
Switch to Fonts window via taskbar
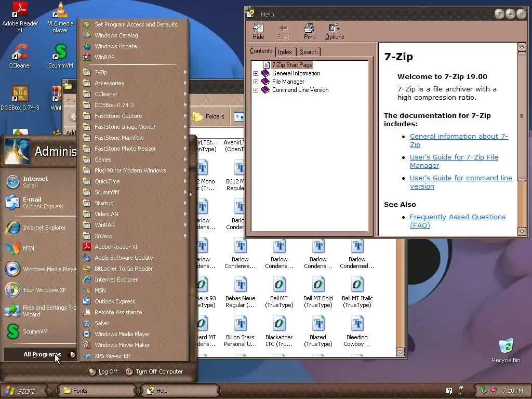(x=96, y=391)
